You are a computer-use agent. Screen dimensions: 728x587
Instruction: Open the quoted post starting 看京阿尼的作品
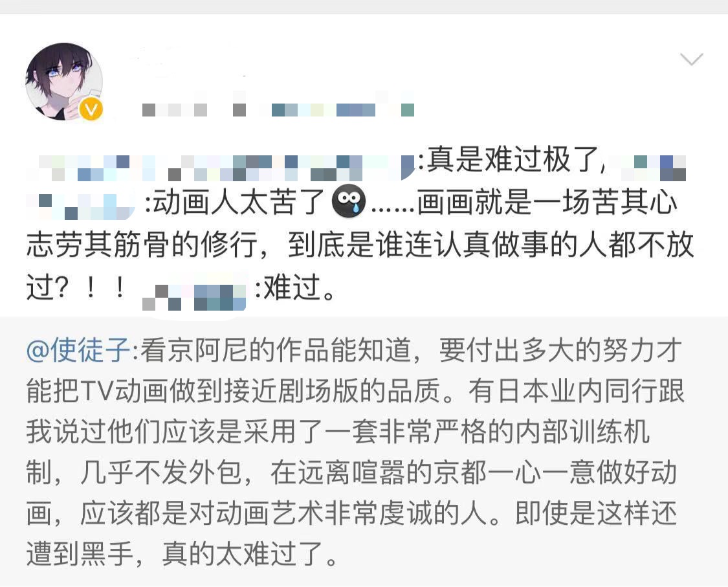pyautogui.click(x=364, y=450)
